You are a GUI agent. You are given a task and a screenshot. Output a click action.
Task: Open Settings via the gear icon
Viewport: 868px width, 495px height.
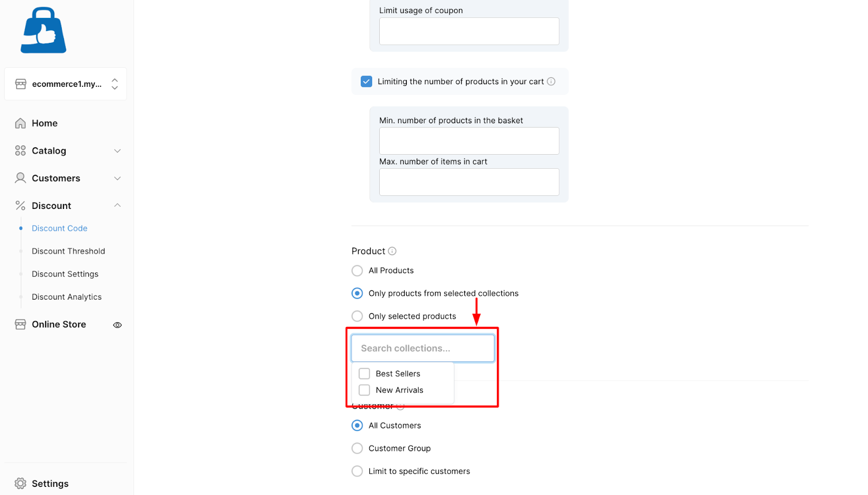20,484
